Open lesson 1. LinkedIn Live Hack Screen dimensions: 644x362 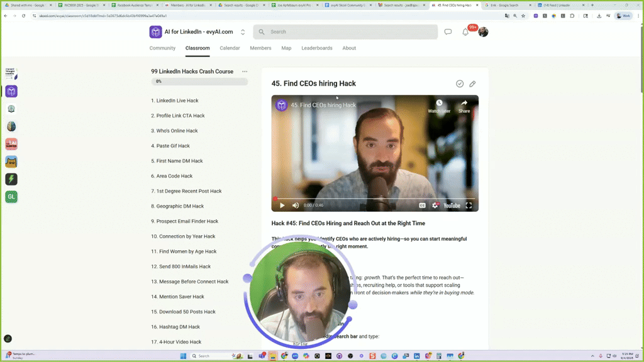(x=175, y=101)
